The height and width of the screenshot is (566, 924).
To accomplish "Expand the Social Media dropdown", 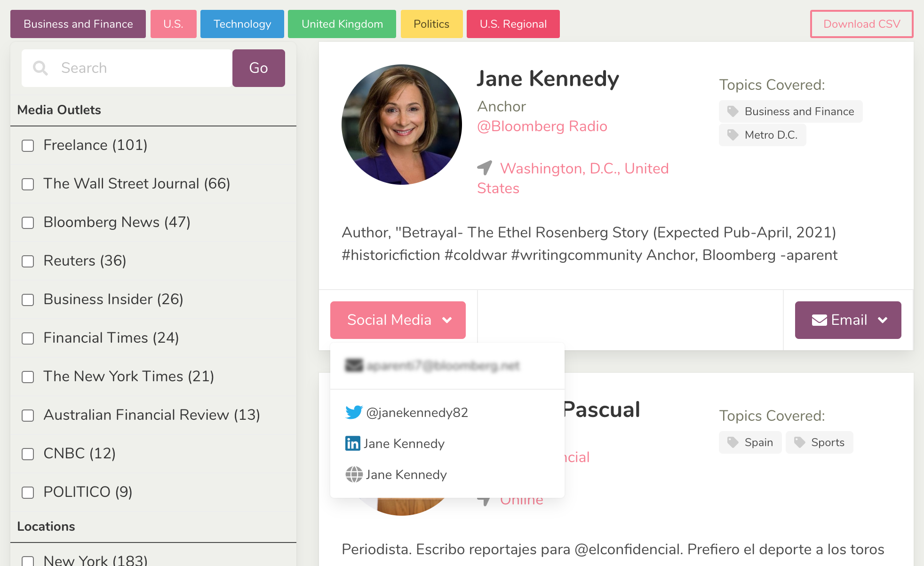I will pos(398,320).
